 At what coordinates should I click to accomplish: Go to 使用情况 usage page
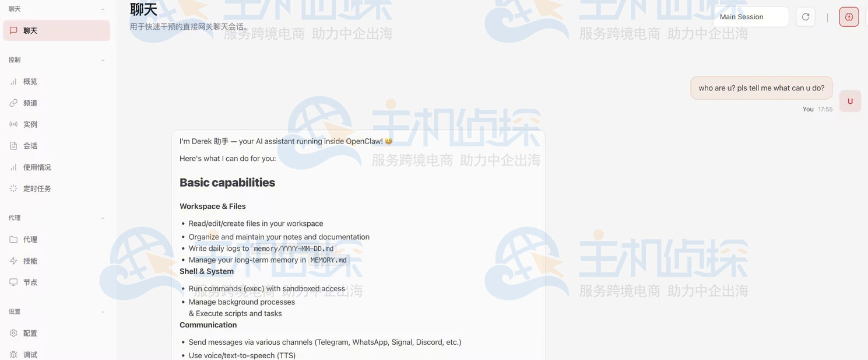(37, 167)
